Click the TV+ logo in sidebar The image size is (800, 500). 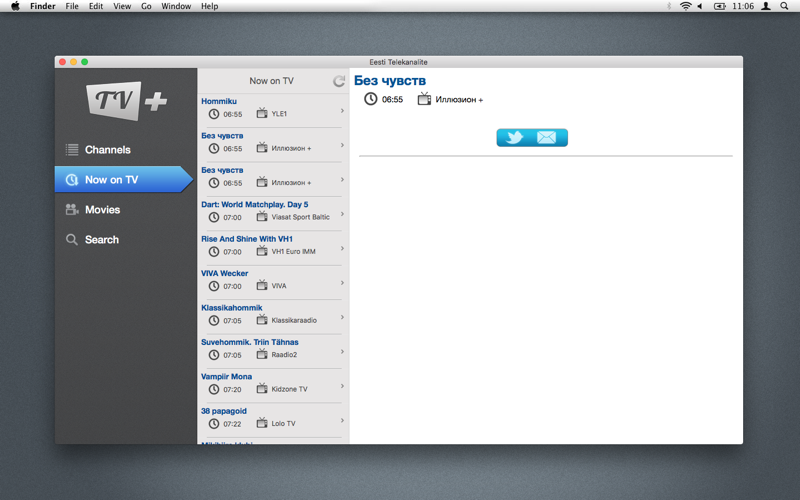coord(127,101)
